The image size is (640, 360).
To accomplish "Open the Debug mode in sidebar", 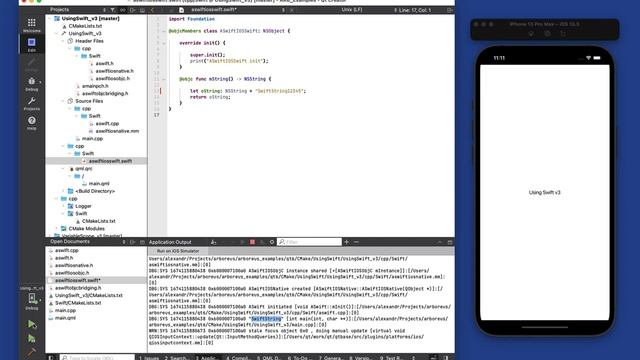I will pos(31,84).
